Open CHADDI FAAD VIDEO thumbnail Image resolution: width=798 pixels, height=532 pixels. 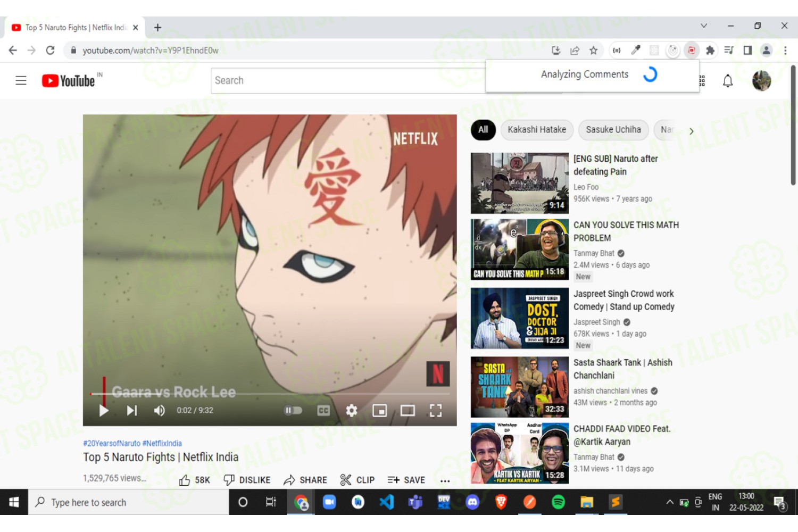point(520,453)
